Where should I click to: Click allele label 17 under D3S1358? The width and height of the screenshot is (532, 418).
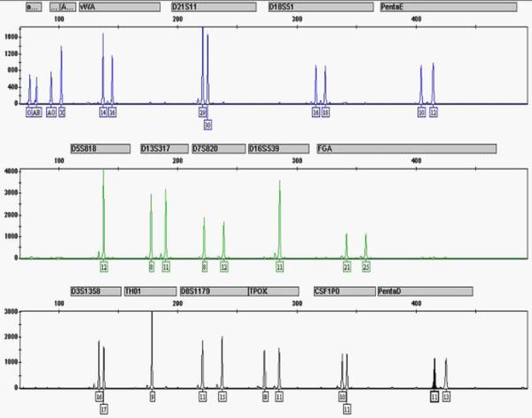(104, 409)
